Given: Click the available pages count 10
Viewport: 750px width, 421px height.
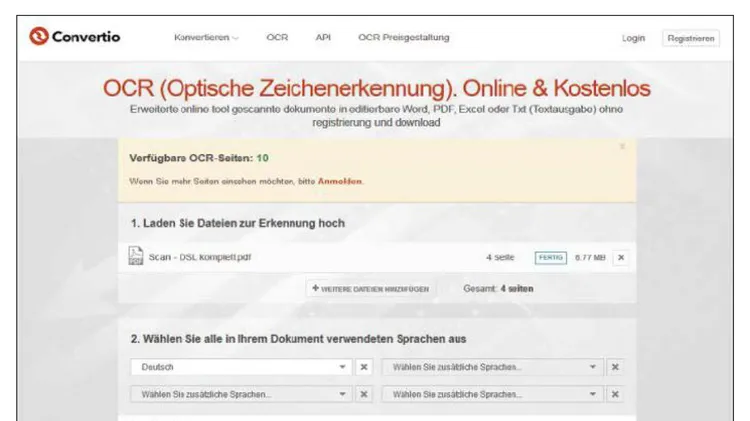Looking at the screenshot, I should tap(262, 158).
